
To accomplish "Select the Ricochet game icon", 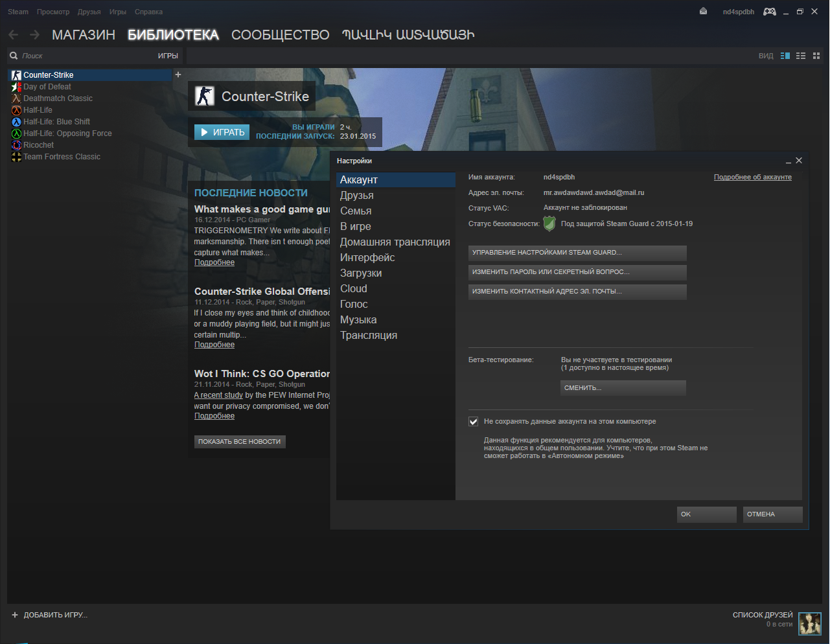I will tap(16, 145).
